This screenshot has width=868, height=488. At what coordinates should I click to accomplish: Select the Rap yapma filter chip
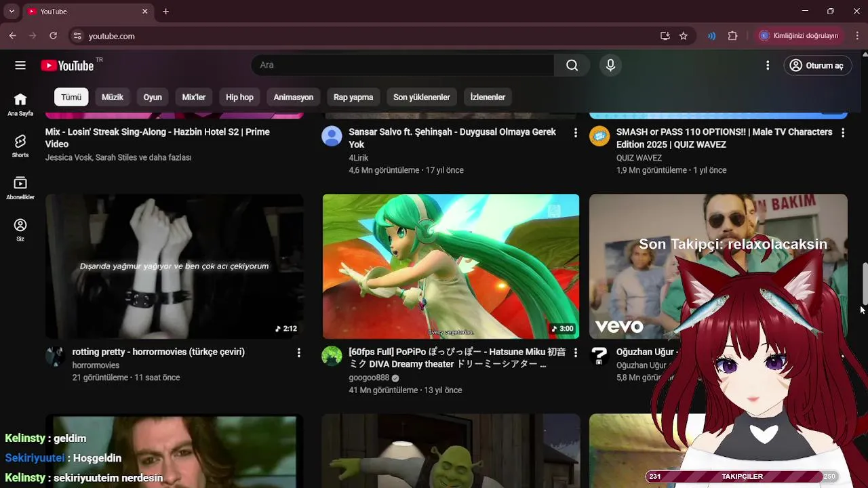(x=353, y=97)
